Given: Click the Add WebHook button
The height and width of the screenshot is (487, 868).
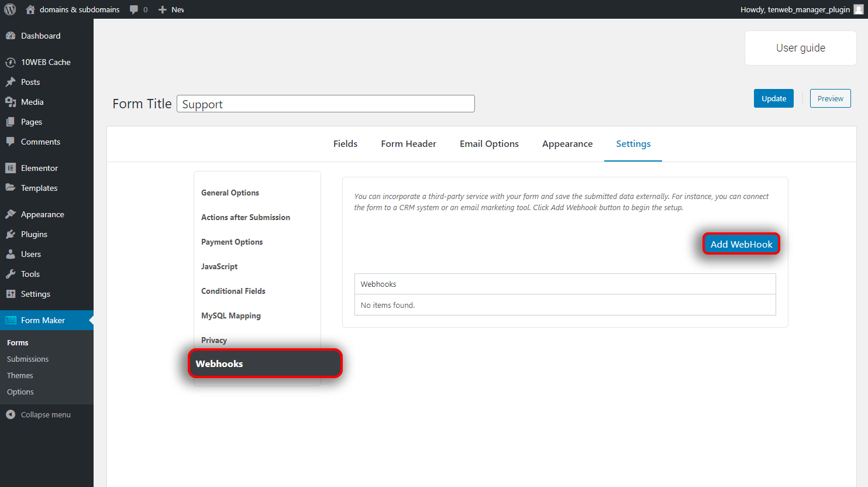Looking at the screenshot, I should pos(741,244).
